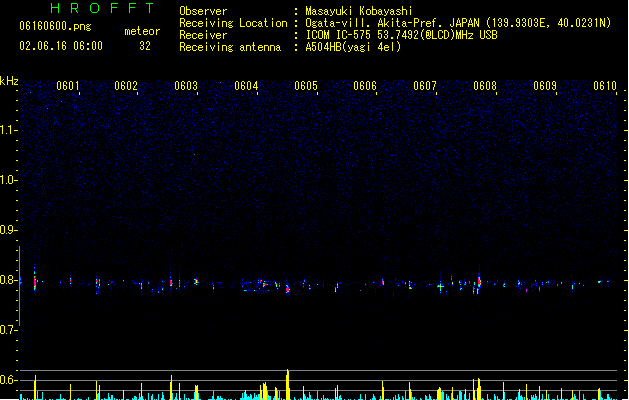Click the meteor label
This screenshot has height=400, width=629.
[x=142, y=31]
